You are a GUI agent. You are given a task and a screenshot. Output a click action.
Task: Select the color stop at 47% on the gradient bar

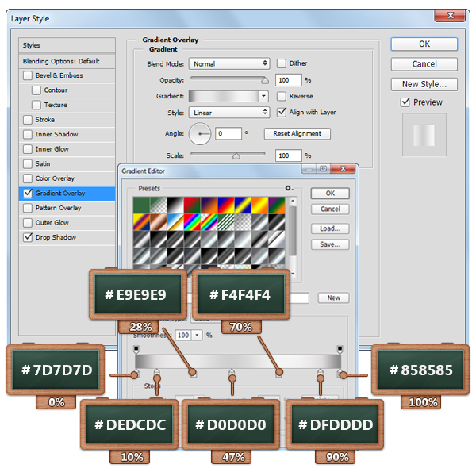pos(232,373)
